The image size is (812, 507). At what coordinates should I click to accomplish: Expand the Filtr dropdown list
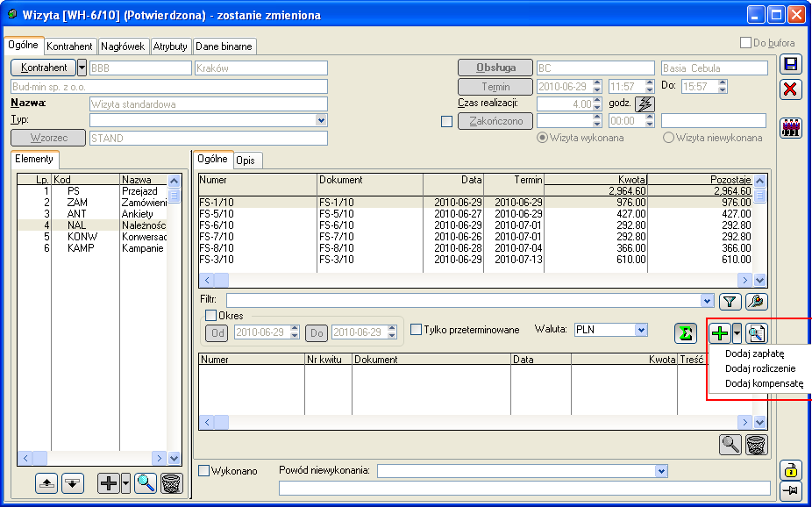708,300
